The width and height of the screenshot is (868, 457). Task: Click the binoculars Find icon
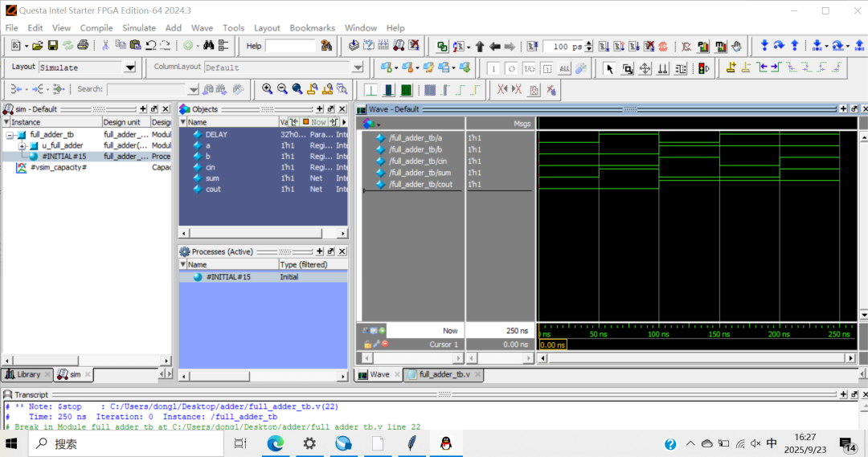(209, 46)
